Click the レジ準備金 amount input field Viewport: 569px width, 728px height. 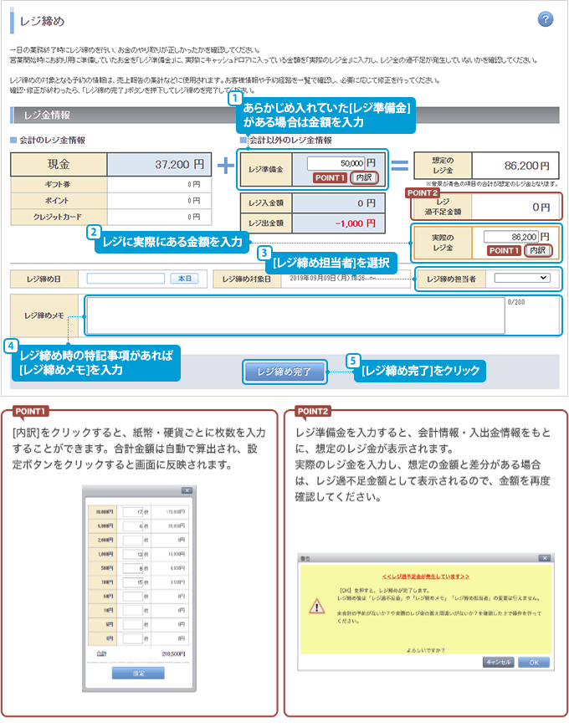(336, 162)
